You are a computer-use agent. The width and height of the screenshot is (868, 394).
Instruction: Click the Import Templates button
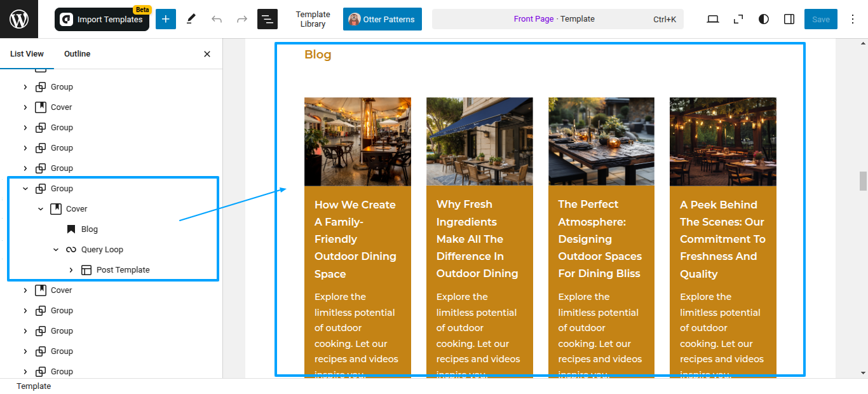pos(102,19)
